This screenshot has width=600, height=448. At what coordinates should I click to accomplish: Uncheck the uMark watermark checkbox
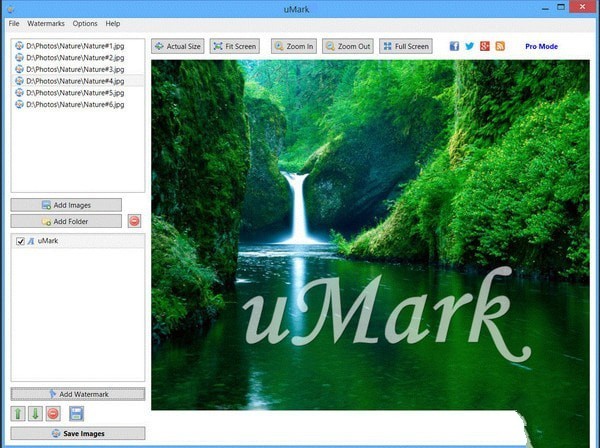[20, 241]
